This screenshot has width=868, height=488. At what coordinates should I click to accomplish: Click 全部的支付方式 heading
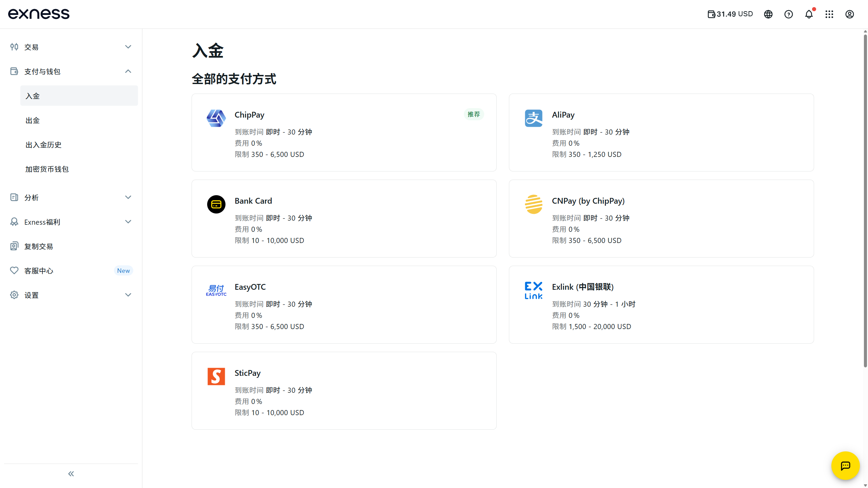[234, 79]
